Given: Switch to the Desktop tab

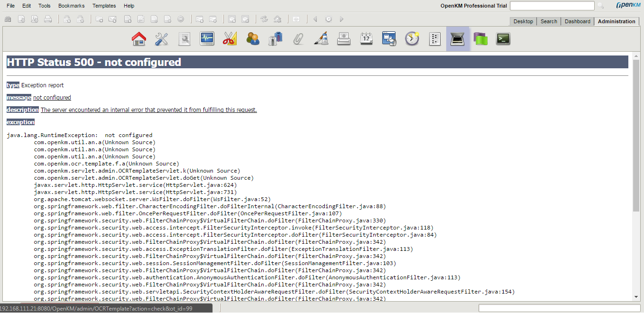Looking at the screenshot, I should click(523, 21).
